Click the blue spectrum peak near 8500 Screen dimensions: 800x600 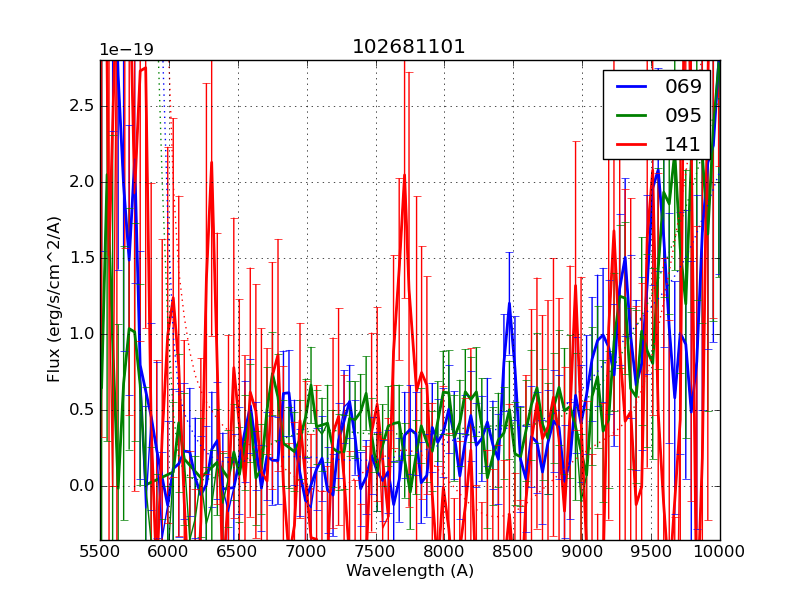[x=509, y=303]
